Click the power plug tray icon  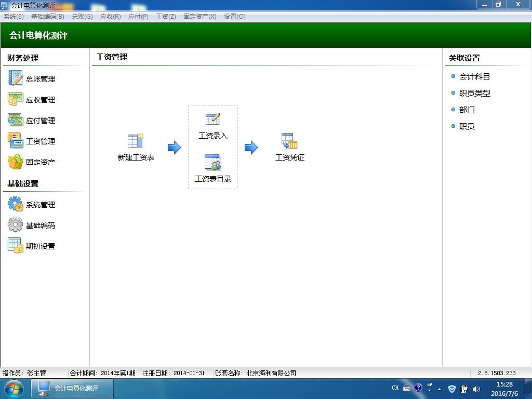pos(464,389)
